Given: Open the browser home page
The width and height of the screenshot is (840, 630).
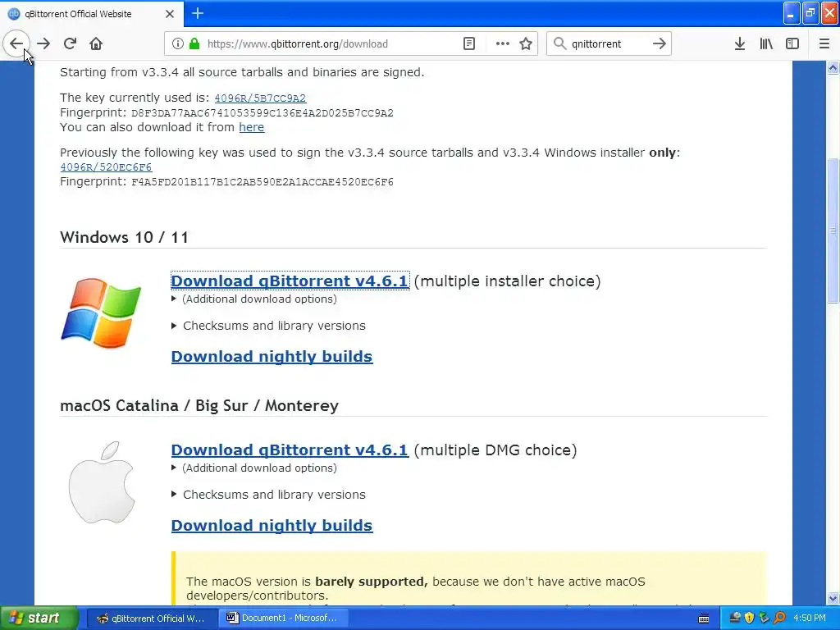Looking at the screenshot, I should (96, 43).
